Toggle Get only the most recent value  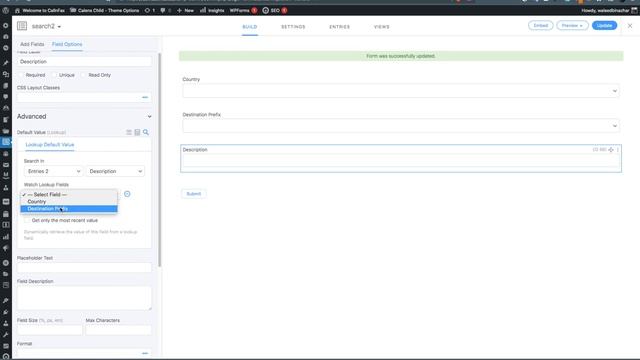coord(27,220)
